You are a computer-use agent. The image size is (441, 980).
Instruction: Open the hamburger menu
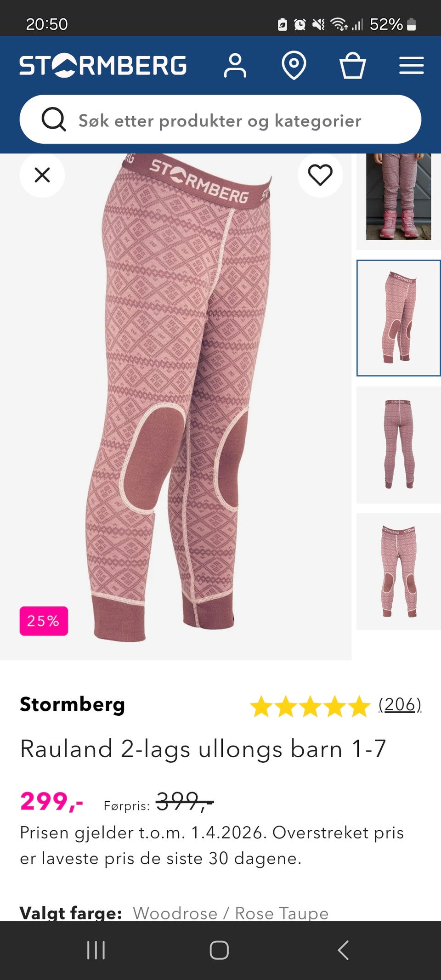411,65
